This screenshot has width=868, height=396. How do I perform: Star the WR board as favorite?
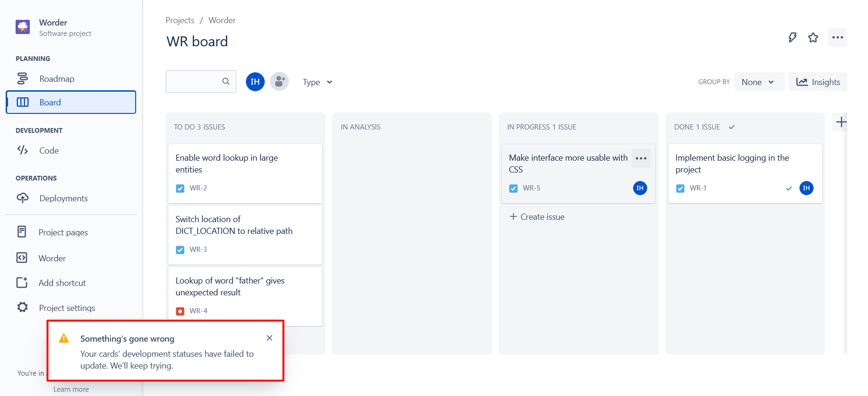[x=813, y=37]
